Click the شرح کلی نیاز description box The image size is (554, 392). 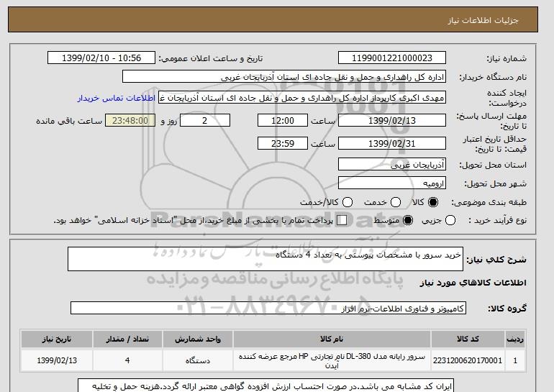coord(265,259)
